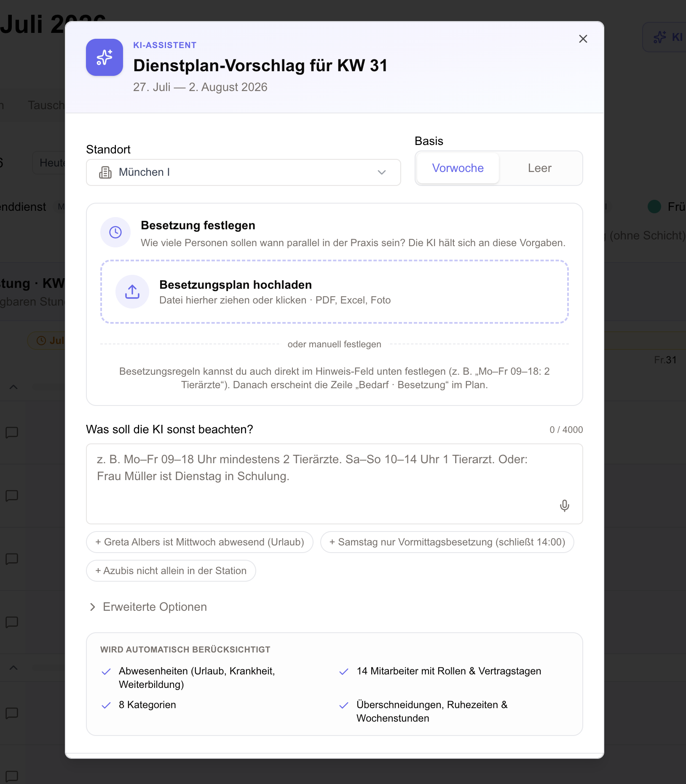Click WIRD AUTOMATISCH BERÜCKSICHTIGT heading
Image resolution: width=686 pixels, height=784 pixels.
point(185,650)
